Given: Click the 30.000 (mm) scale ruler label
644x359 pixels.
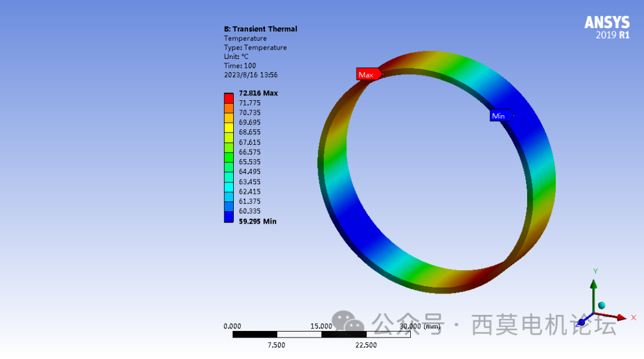Looking at the screenshot, I should pyautogui.click(x=421, y=326).
